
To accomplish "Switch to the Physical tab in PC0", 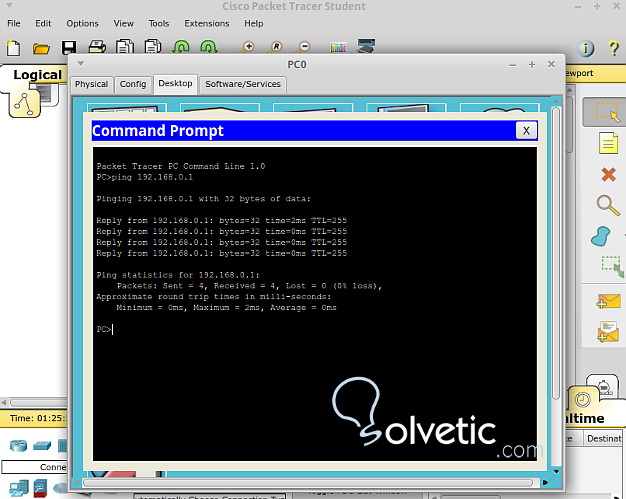I will (x=91, y=84).
